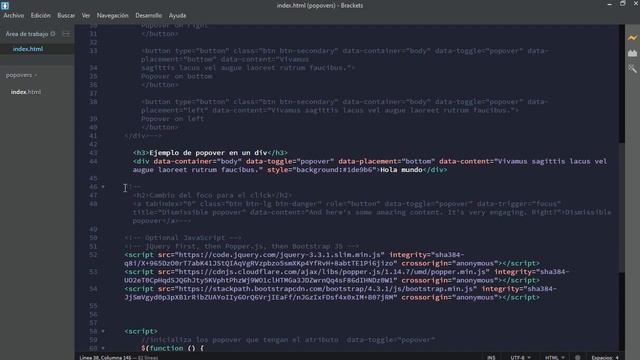Collapse the function fold arrow at line 60
This screenshot has width=640, height=360.
point(103,348)
